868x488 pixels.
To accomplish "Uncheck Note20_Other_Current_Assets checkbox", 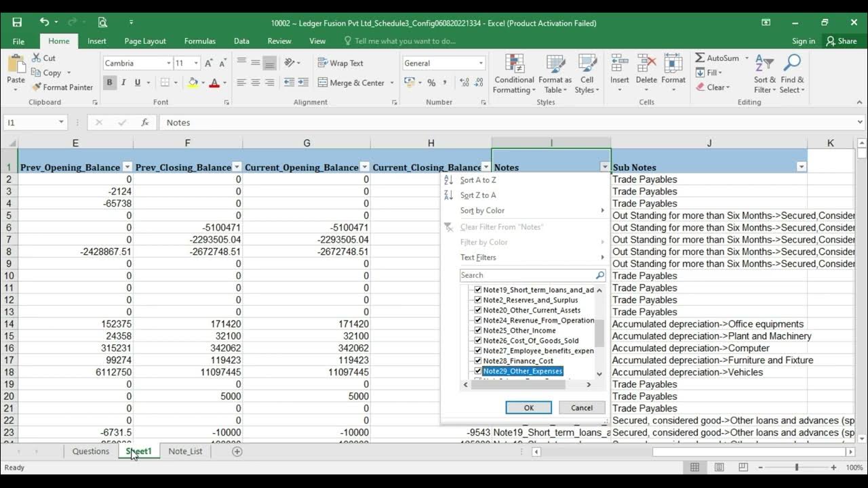I will tap(478, 310).
